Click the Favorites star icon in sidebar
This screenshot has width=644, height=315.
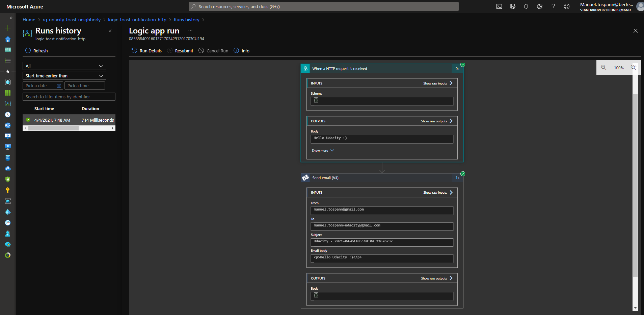click(8, 71)
